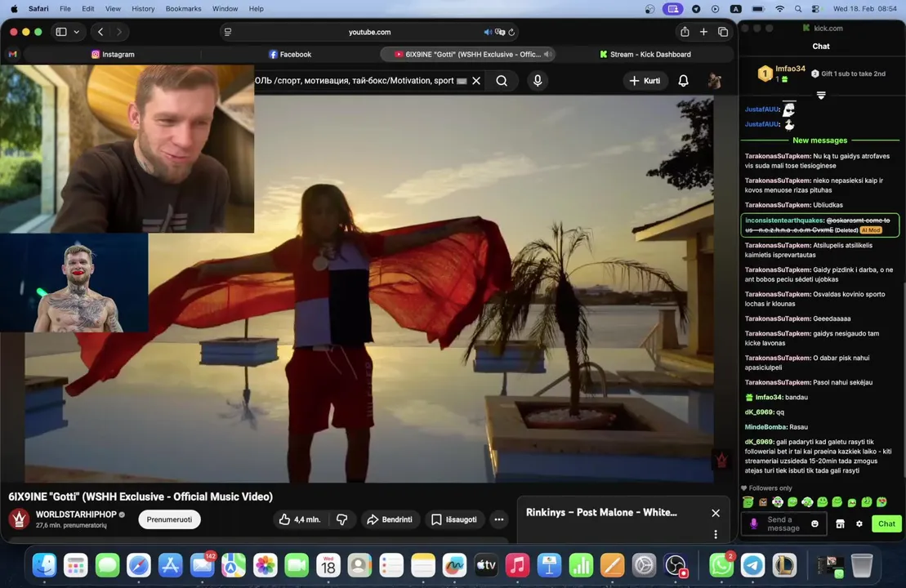This screenshot has height=588, width=906.
Task: Dislike the video with thumbs down
Action: coord(342,519)
